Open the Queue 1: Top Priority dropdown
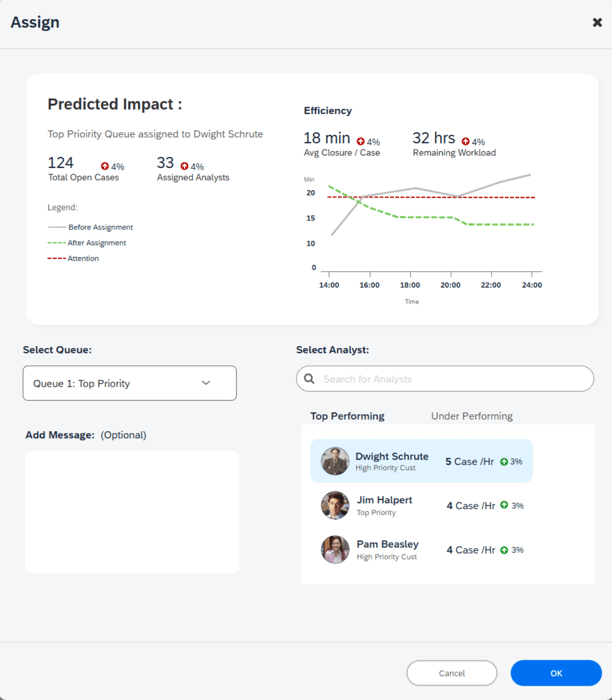Viewport: 612px width, 700px height. pos(129,383)
